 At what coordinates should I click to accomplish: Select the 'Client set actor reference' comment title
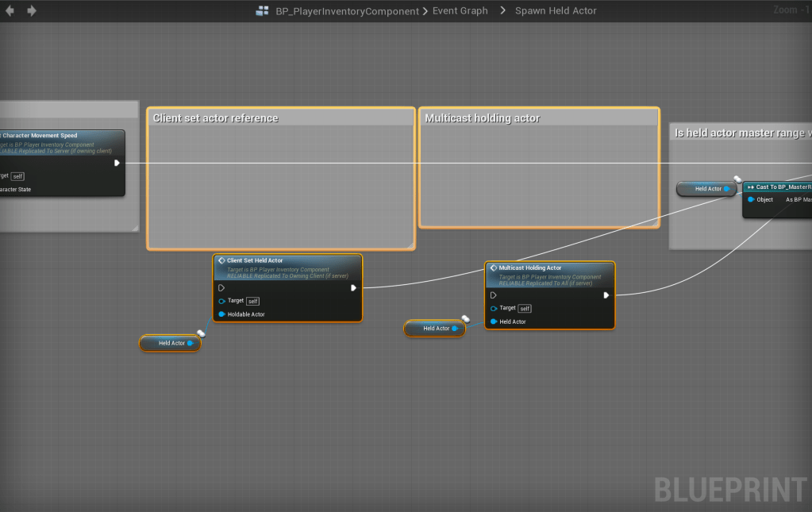pyautogui.click(x=216, y=118)
